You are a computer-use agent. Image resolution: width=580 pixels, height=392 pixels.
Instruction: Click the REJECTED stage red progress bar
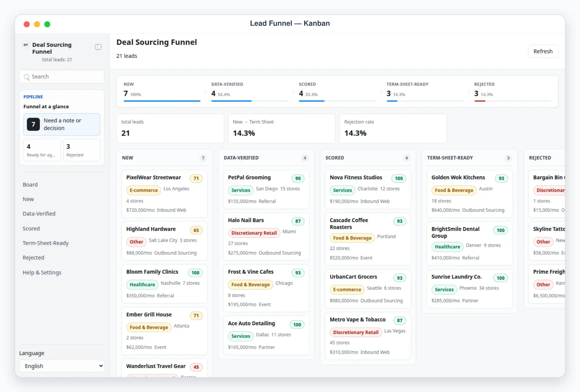pyautogui.click(x=480, y=101)
